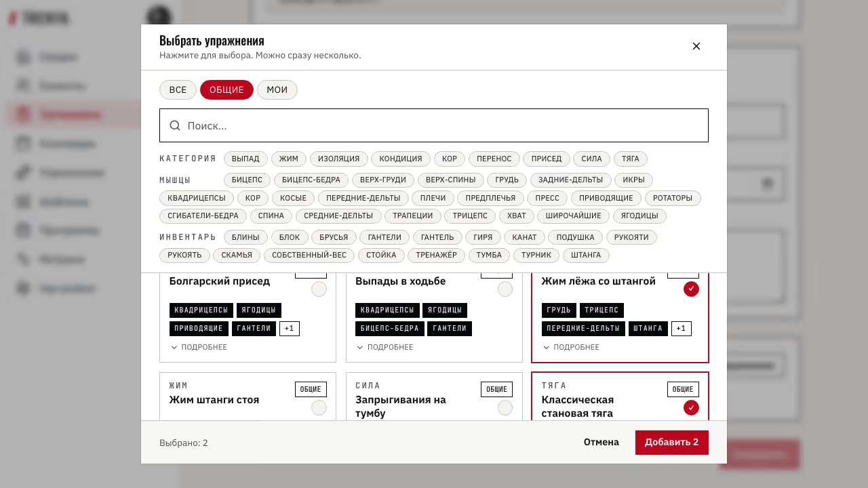Filter by ТЯГА category chip
Viewport: 868px width, 488px height.
point(631,159)
